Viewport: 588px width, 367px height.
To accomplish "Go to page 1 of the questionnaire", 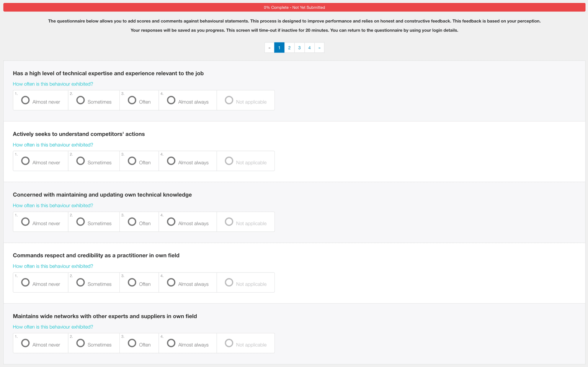I will pyautogui.click(x=279, y=48).
